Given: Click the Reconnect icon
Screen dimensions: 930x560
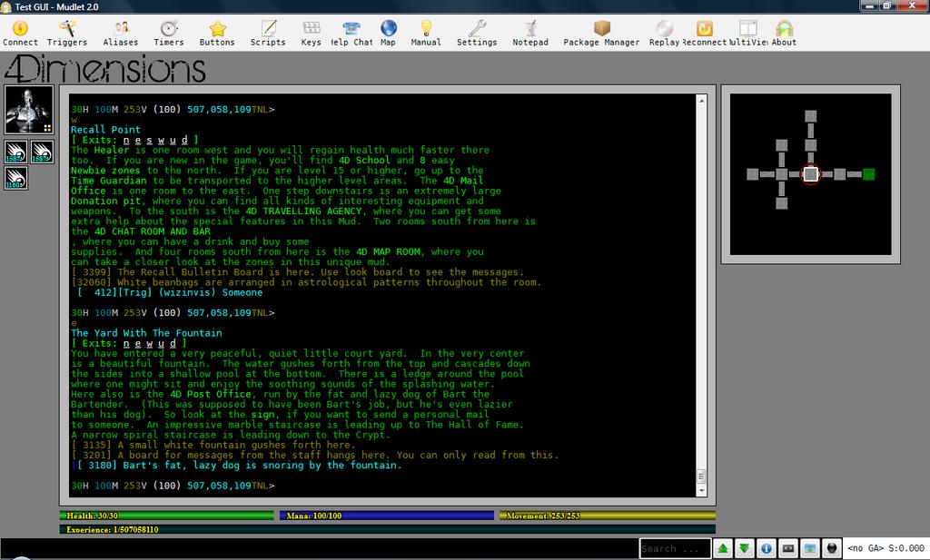Looking at the screenshot, I should click(704, 34).
